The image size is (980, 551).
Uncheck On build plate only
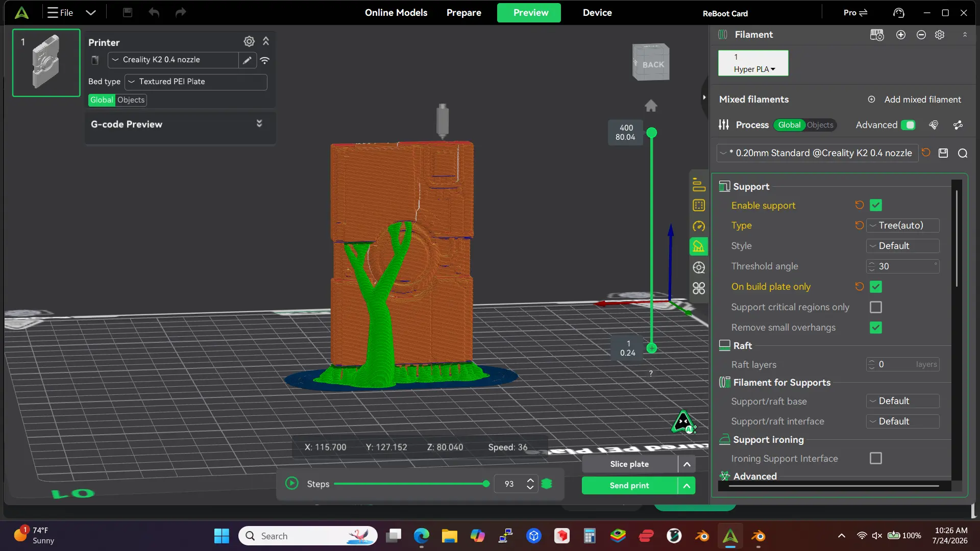coord(876,287)
